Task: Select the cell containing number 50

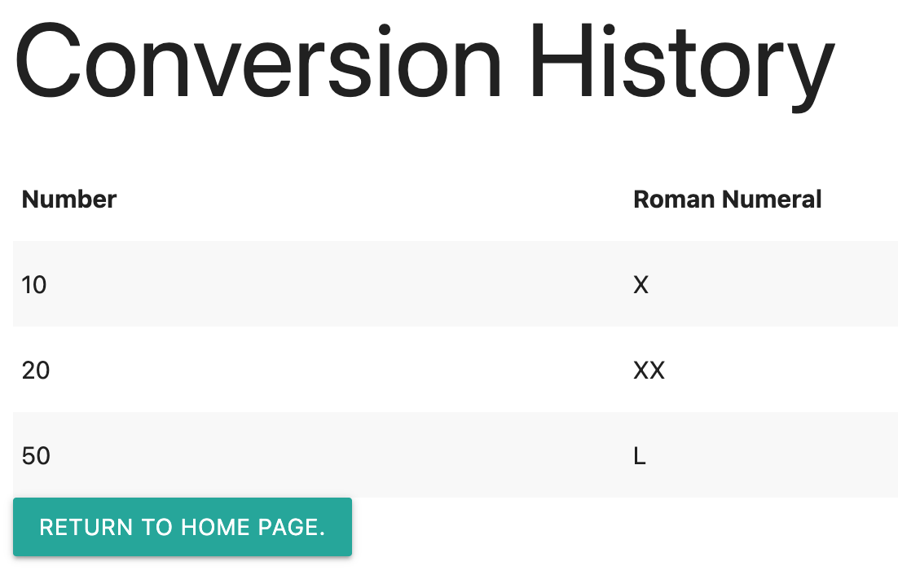Action: coord(37,456)
